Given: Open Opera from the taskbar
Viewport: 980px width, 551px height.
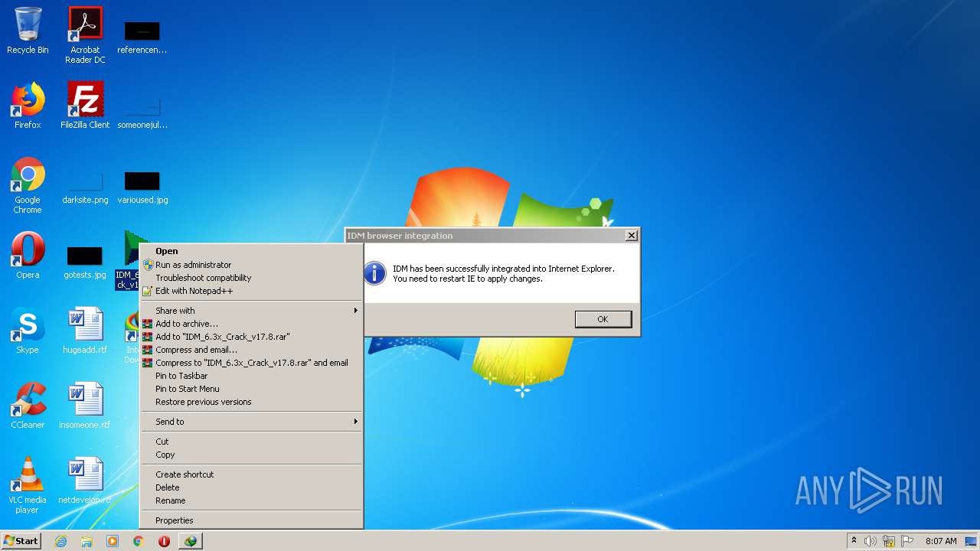Looking at the screenshot, I should tap(164, 541).
